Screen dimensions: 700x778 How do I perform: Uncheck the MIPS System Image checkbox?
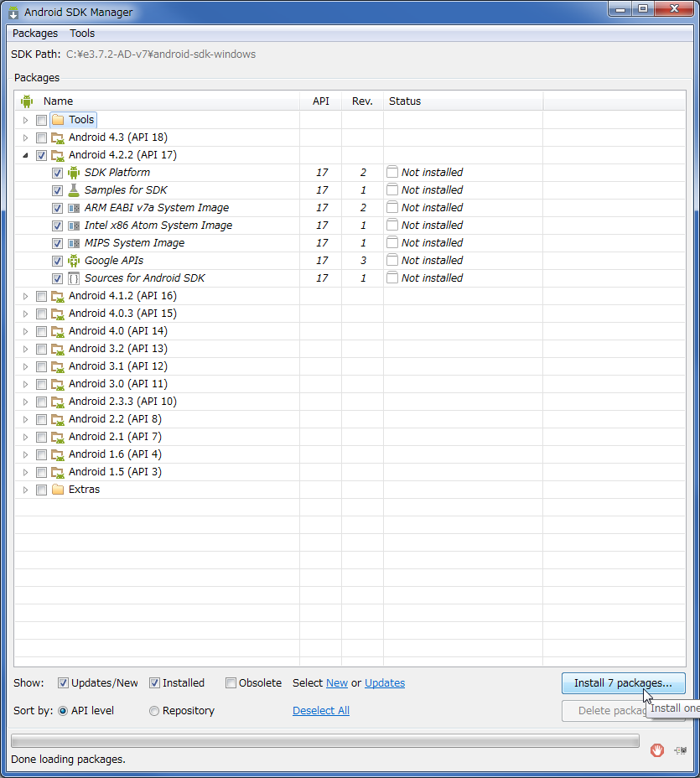[x=57, y=243]
